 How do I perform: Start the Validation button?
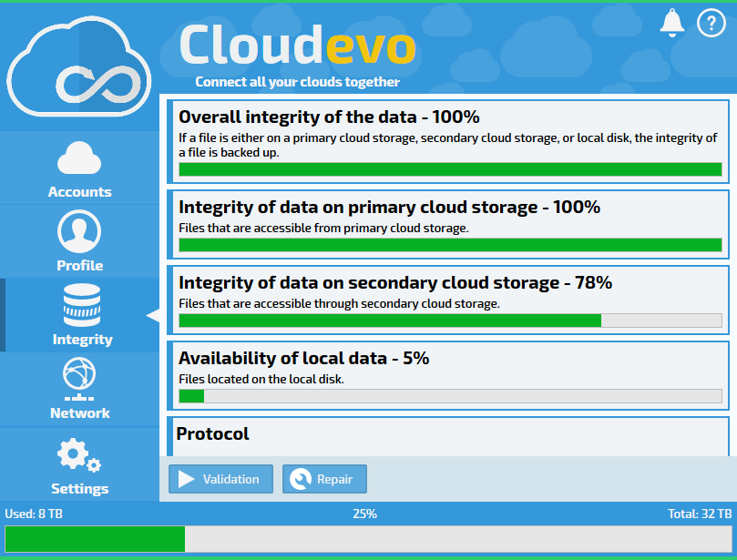click(220, 479)
